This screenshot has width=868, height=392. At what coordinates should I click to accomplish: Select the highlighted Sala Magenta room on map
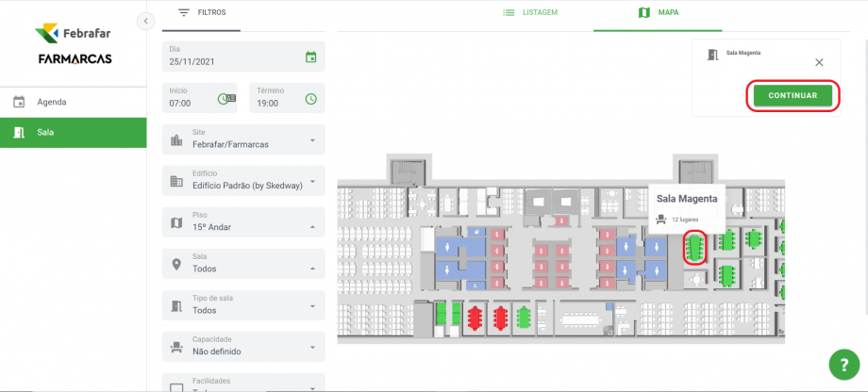[695, 248]
